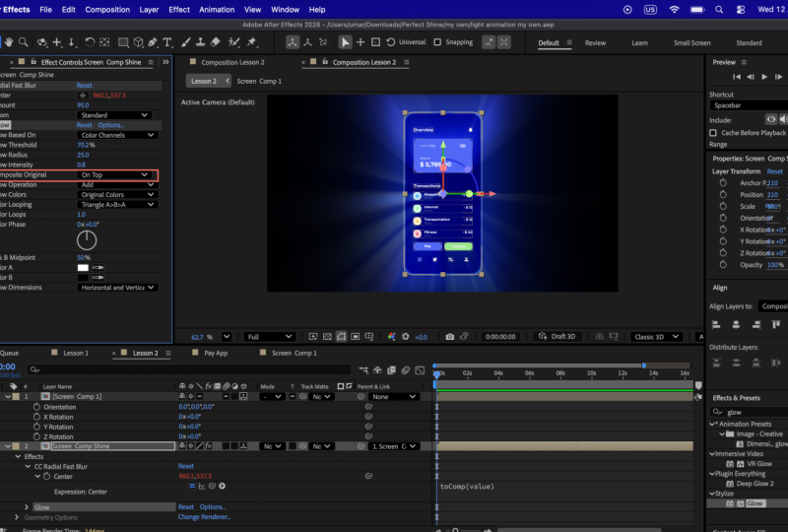Screen dimensions: 788x532
Task: Click the expression pick whip for Center
Action: point(212,486)
